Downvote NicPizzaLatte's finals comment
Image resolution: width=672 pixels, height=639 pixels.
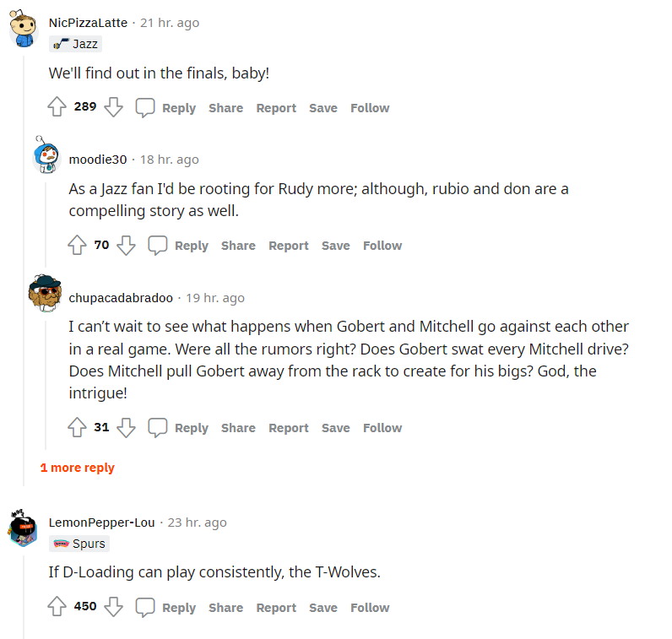pos(114,107)
